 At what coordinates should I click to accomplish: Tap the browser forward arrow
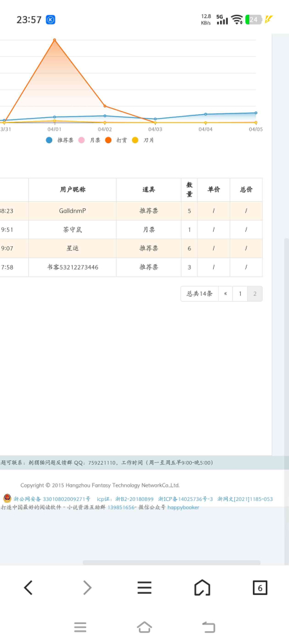(87, 588)
